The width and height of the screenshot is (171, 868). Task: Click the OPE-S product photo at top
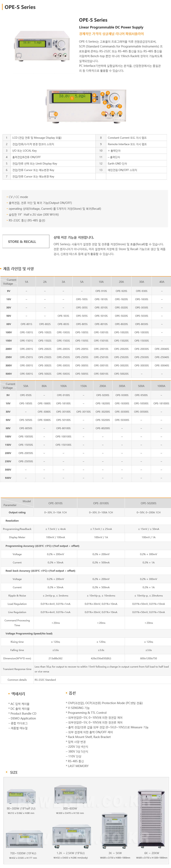[42, 46]
